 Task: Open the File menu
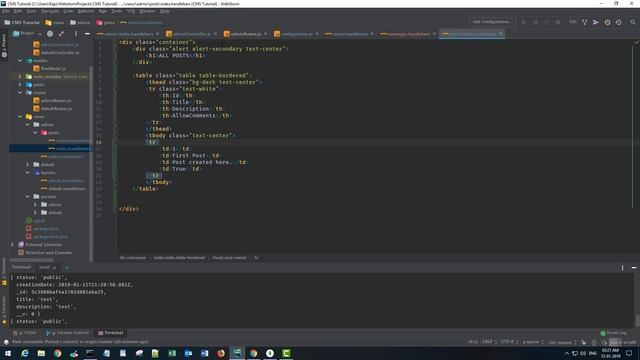pos(6,11)
